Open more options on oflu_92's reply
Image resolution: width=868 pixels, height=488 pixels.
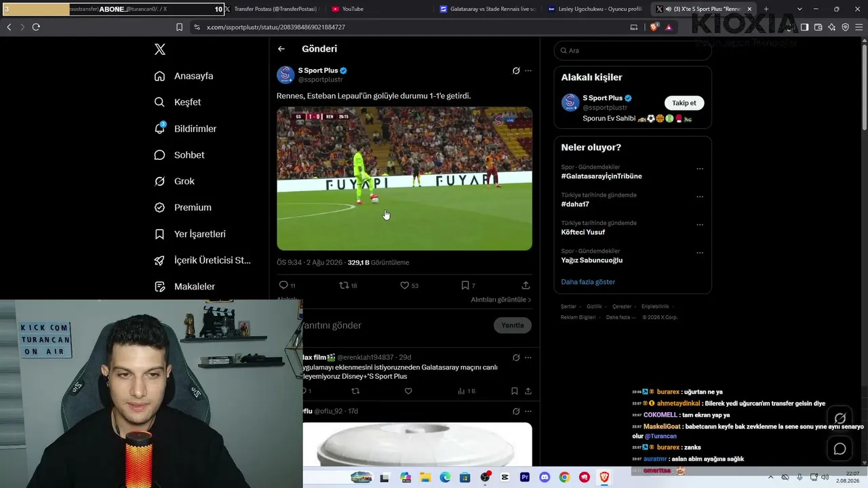point(528,411)
